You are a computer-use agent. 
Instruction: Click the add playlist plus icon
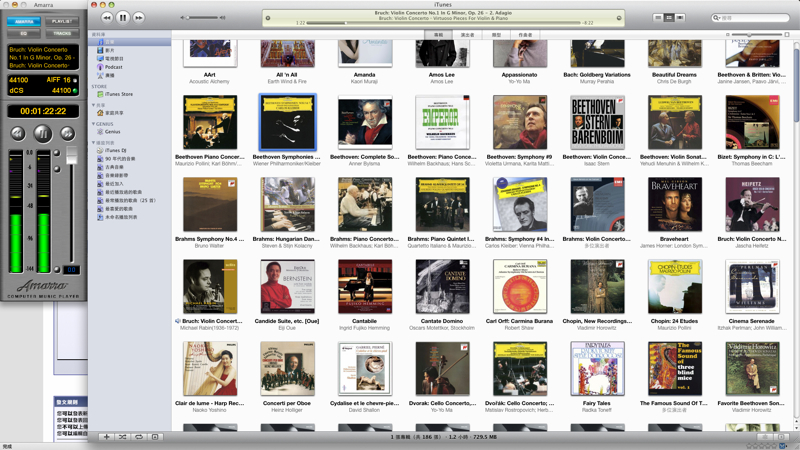[x=106, y=437]
